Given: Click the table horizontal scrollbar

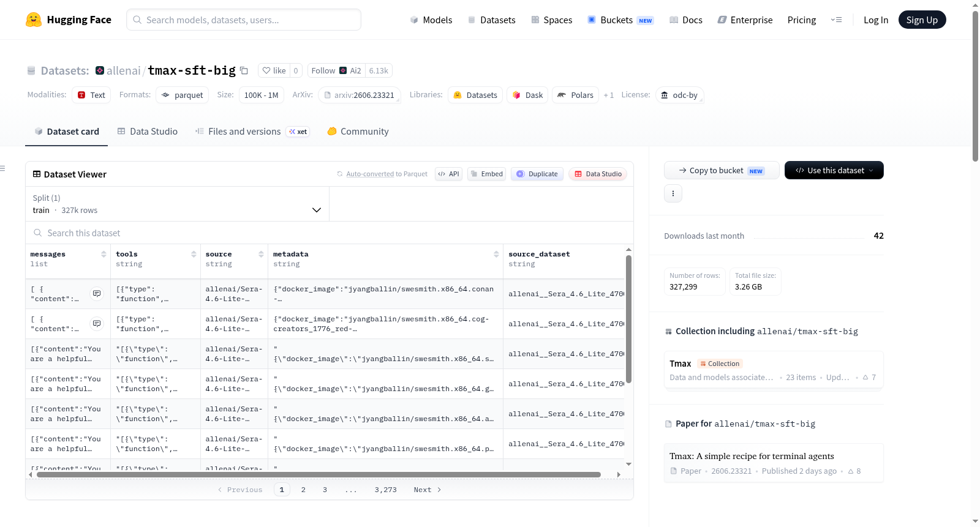Looking at the screenshot, I should (318, 474).
